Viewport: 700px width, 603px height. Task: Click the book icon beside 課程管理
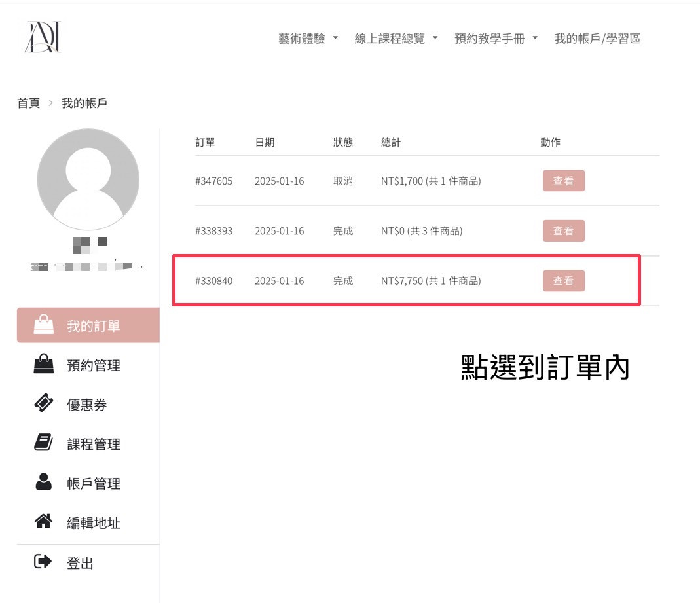(44, 443)
